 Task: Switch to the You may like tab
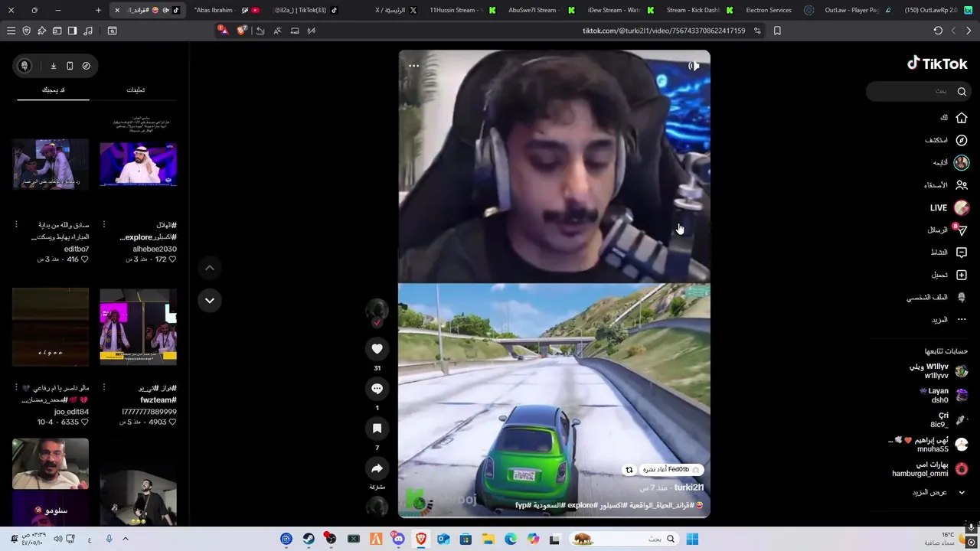coord(53,90)
